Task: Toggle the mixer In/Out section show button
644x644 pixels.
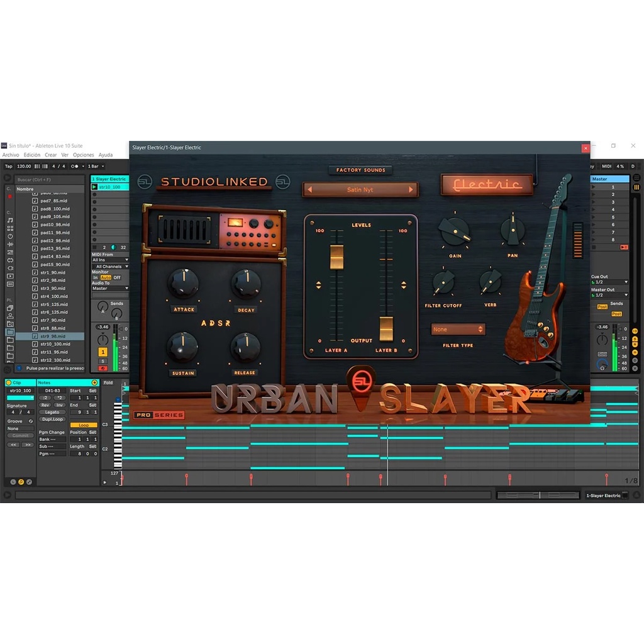Action: [x=635, y=331]
